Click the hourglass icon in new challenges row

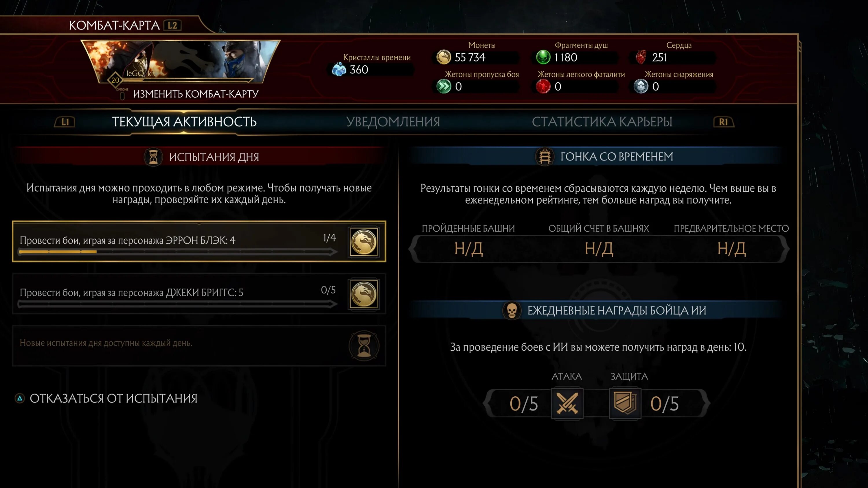click(364, 345)
